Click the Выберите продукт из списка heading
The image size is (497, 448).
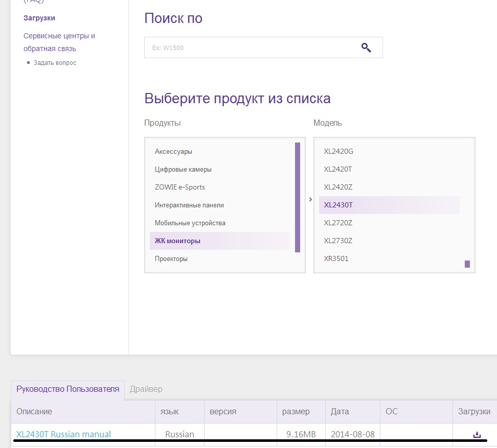237,99
